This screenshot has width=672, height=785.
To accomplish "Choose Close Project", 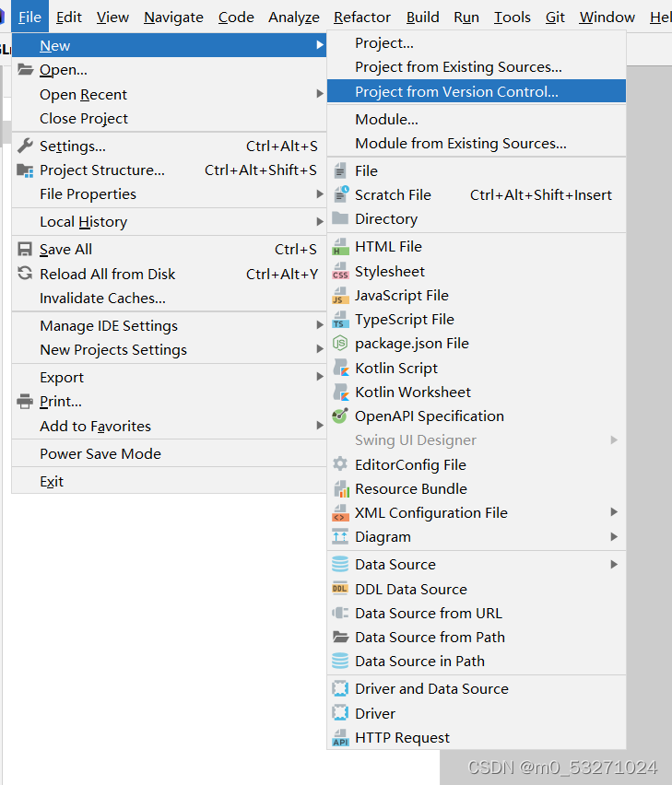I will click(x=169, y=118).
